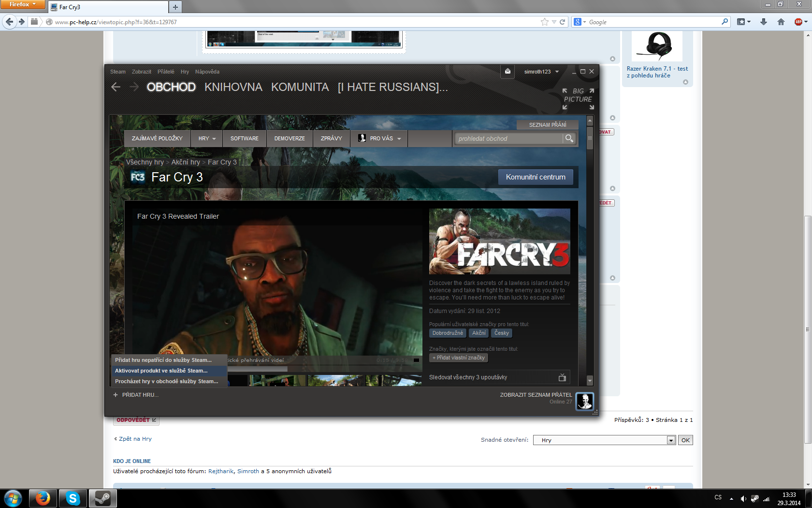Click the Steam store scroll-down arrow
The height and width of the screenshot is (508, 812).
click(x=590, y=381)
